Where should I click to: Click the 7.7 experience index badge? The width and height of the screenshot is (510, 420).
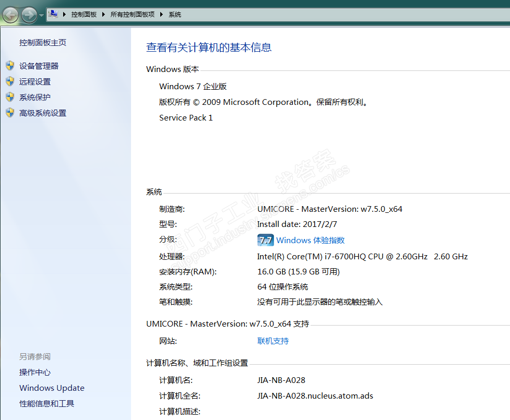[x=265, y=240]
